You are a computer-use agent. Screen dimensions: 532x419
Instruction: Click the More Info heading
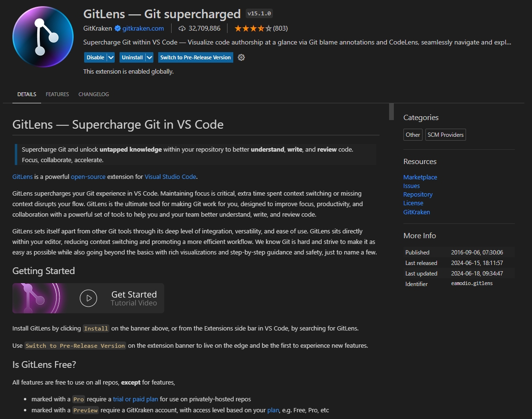click(419, 236)
